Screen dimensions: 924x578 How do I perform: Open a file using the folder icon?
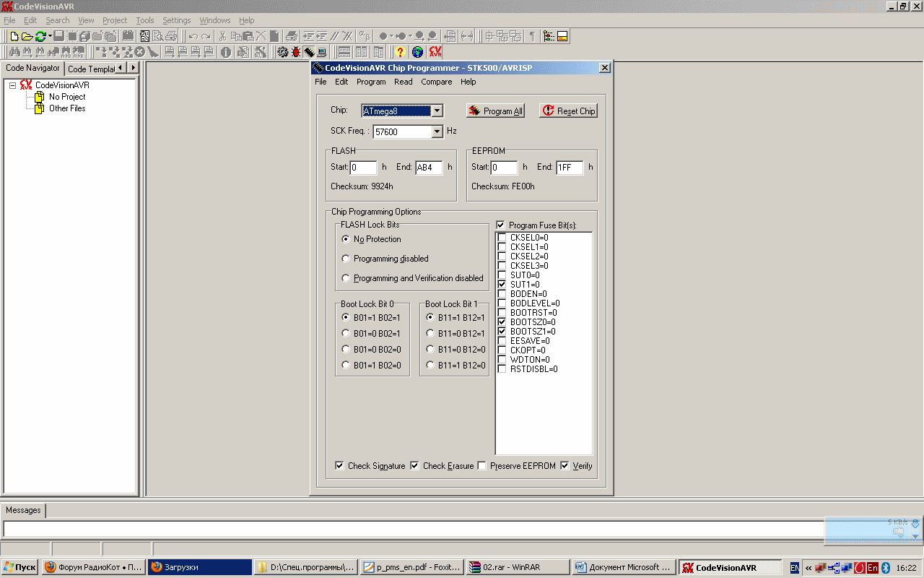tap(27, 35)
